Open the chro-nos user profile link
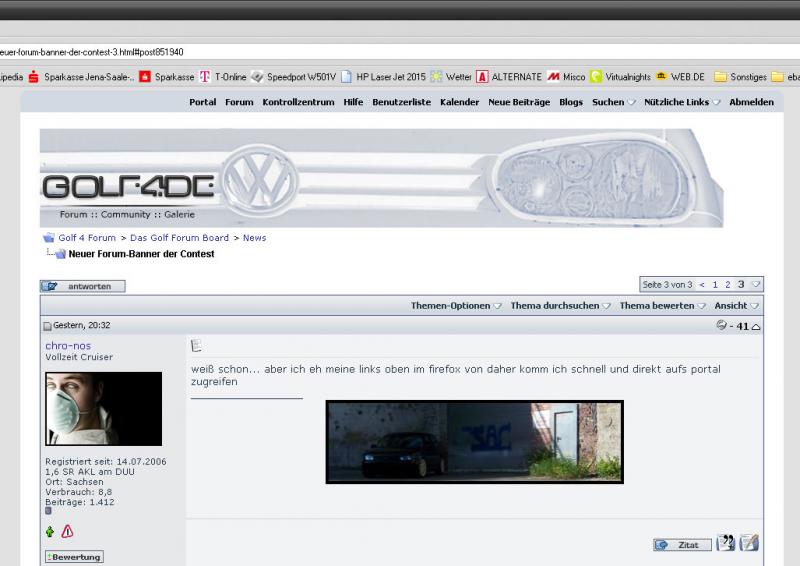 68,346
